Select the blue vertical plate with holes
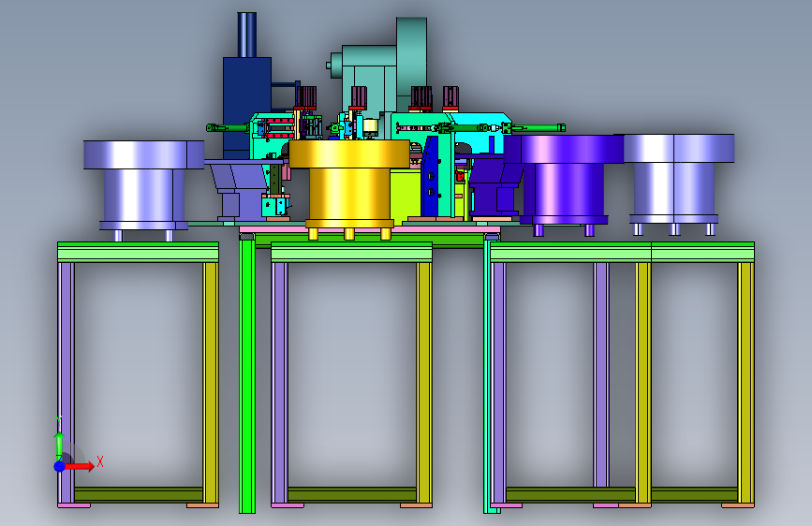This screenshot has width=812, height=526. pyautogui.click(x=430, y=176)
